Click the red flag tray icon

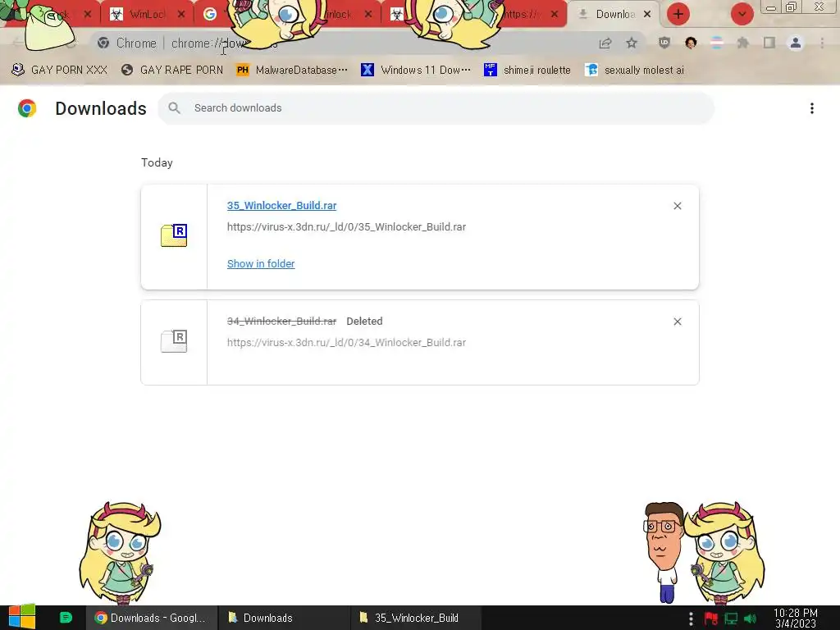click(711, 619)
